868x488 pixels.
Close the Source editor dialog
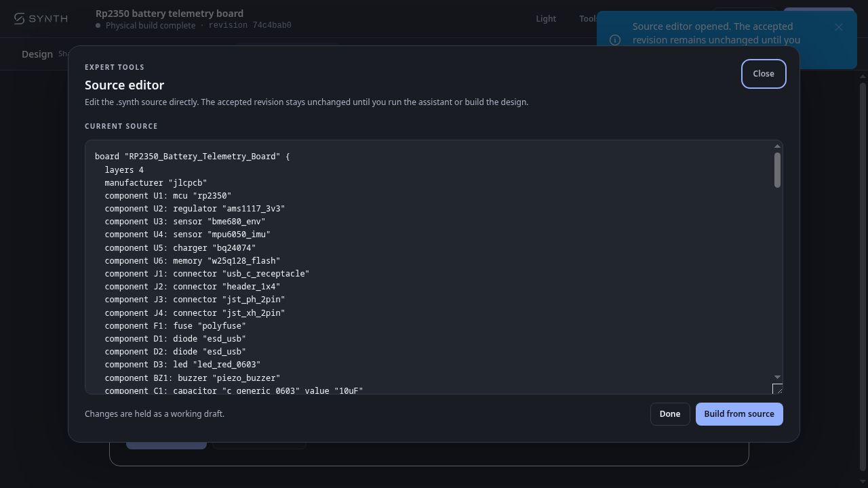[x=764, y=74]
